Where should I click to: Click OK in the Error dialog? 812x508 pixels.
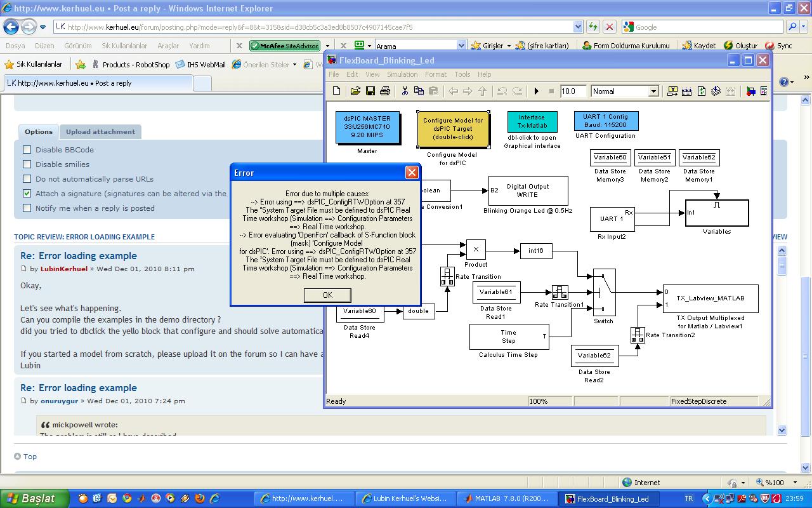coord(327,295)
